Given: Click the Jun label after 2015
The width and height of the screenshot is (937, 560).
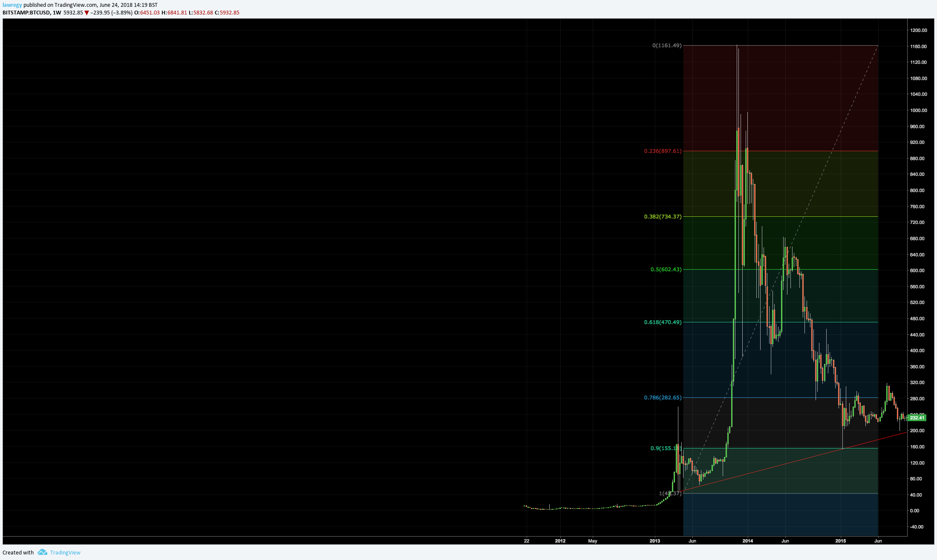Looking at the screenshot, I should (878, 541).
